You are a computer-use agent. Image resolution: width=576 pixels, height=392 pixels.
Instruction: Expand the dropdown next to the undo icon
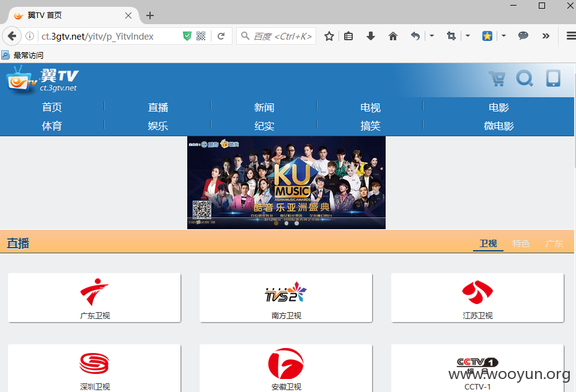432,36
